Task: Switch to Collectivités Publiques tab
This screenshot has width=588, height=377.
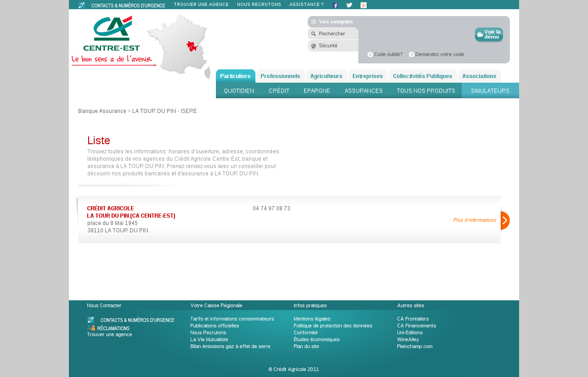Action: click(x=423, y=76)
